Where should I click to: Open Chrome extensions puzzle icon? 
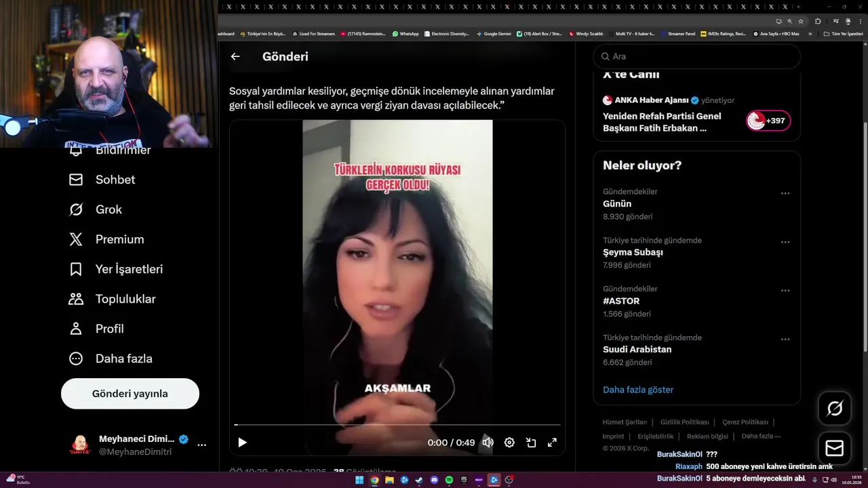[818, 21]
